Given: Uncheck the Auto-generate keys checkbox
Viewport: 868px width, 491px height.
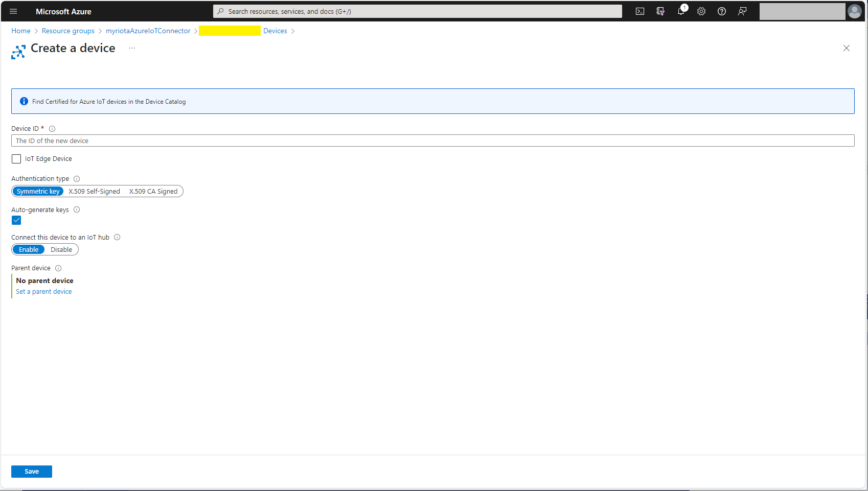Looking at the screenshot, I should (16, 220).
